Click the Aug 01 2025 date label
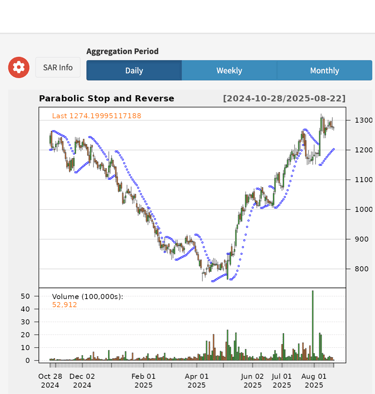The height and width of the screenshot is (394, 375). (x=314, y=381)
